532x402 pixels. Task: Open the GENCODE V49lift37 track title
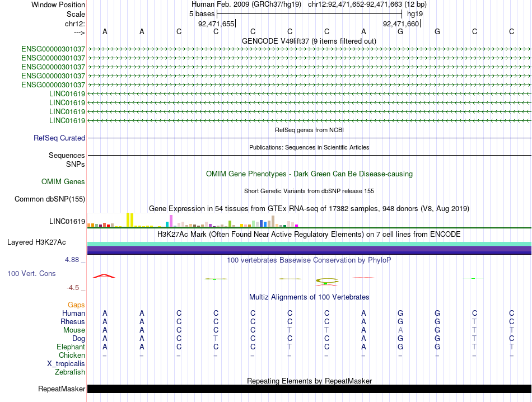pyautogui.click(x=309, y=41)
